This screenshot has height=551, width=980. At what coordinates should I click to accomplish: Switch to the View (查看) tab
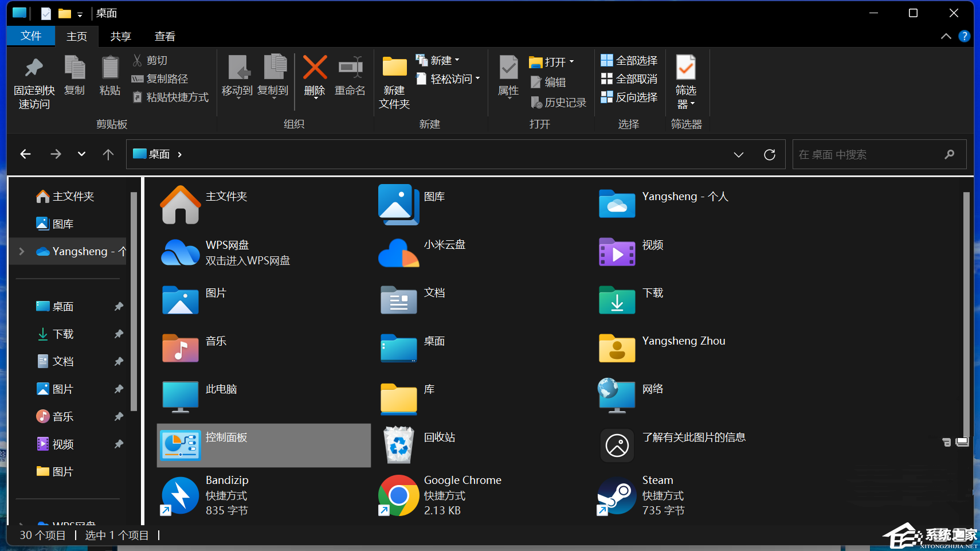[165, 36]
